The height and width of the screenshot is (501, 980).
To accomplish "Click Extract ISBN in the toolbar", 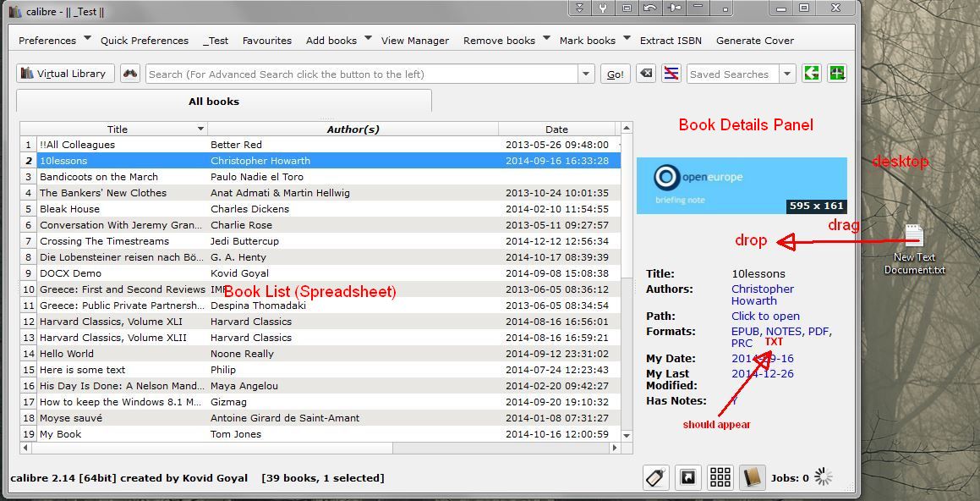I will coord(671,41).
